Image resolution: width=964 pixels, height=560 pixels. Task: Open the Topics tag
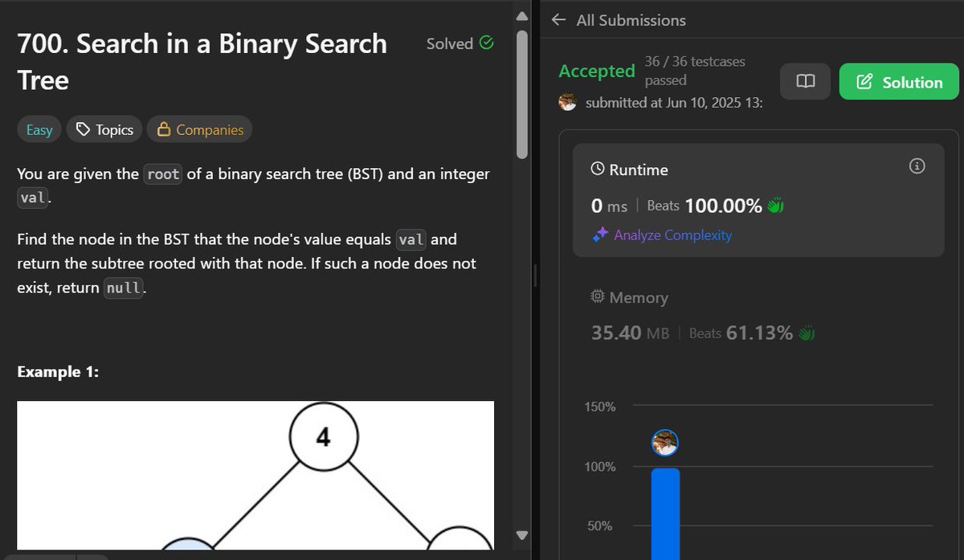click(x=104, y=129)
